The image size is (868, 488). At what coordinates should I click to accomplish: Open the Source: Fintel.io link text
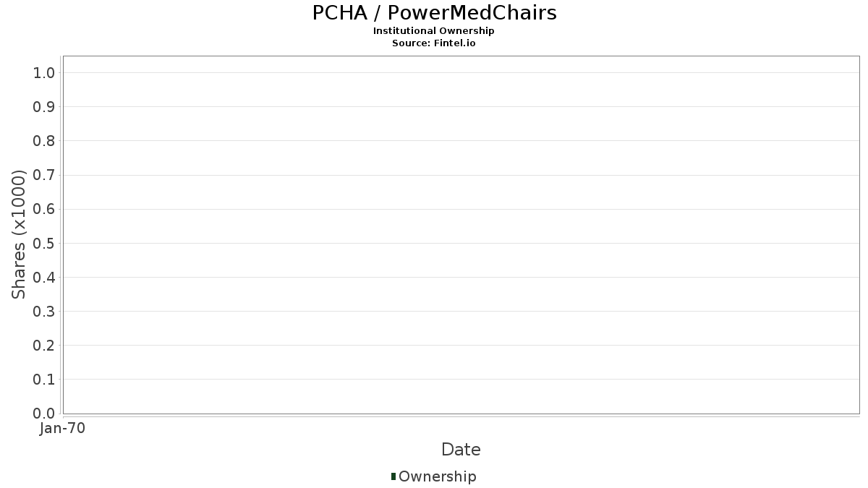tap(434, 43)
